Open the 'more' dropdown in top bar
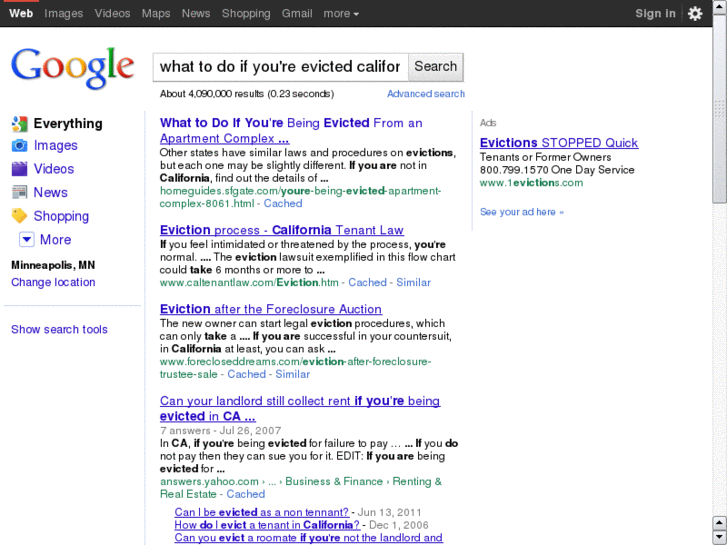Image resolution: width=727 pixels, height=545 pixels. [x=341, y=13]
